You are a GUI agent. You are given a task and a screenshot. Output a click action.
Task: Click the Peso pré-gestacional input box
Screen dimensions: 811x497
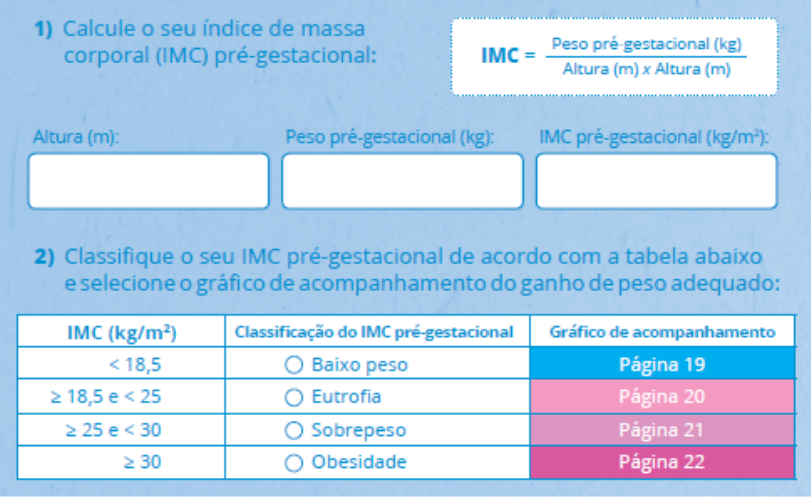pyautogui.click(x=402, y=181)
